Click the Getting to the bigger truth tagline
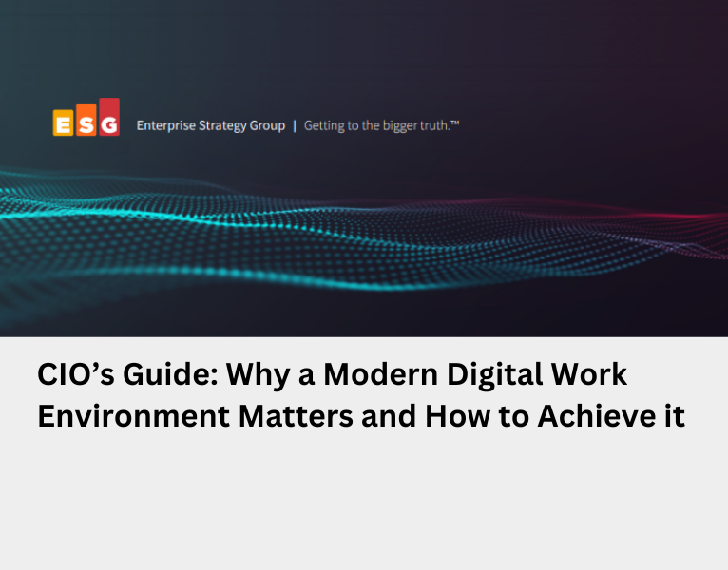Image resolution: width=728 pixels, height=570 pixels. pos(380,125)
